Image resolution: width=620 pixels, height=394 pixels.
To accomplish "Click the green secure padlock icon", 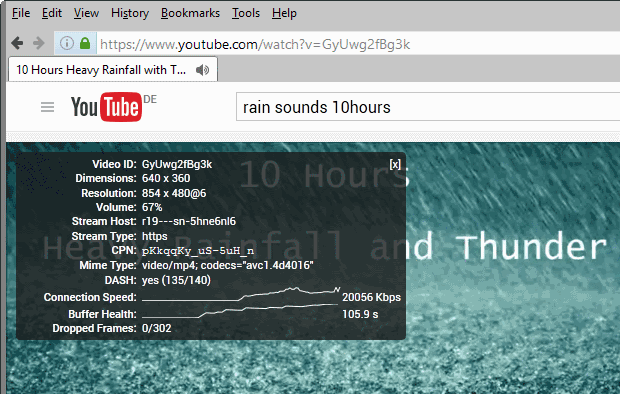I will pyautogui.click(x=85, y=43).
